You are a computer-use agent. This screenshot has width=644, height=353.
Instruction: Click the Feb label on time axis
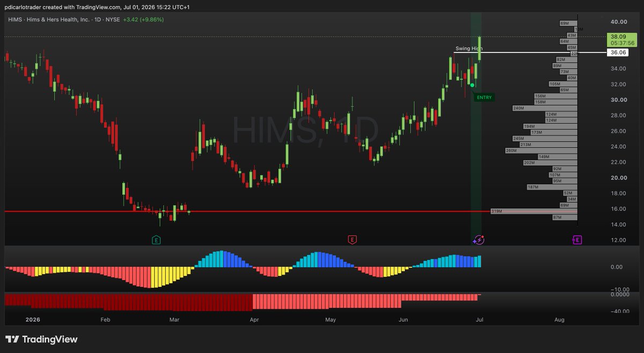[x=105, y=320]
